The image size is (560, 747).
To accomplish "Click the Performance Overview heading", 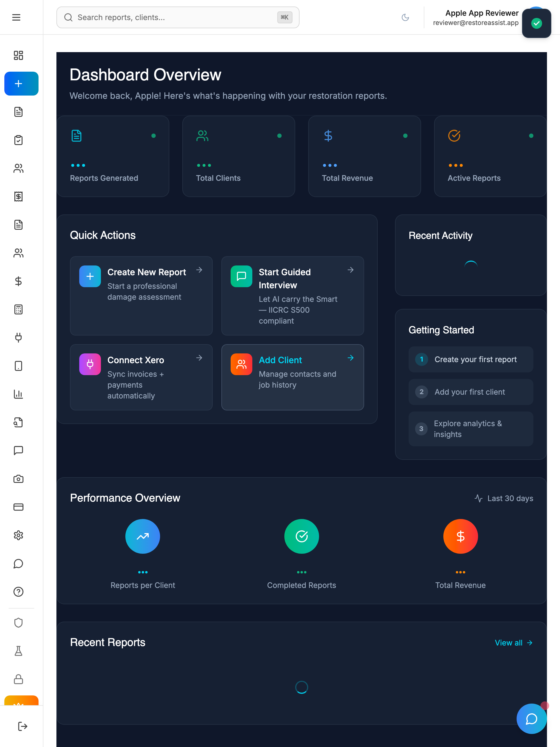I will [125, 498].
